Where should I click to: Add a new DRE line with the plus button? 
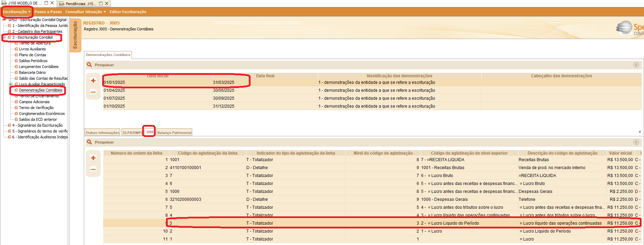click(x=93, y=158)
